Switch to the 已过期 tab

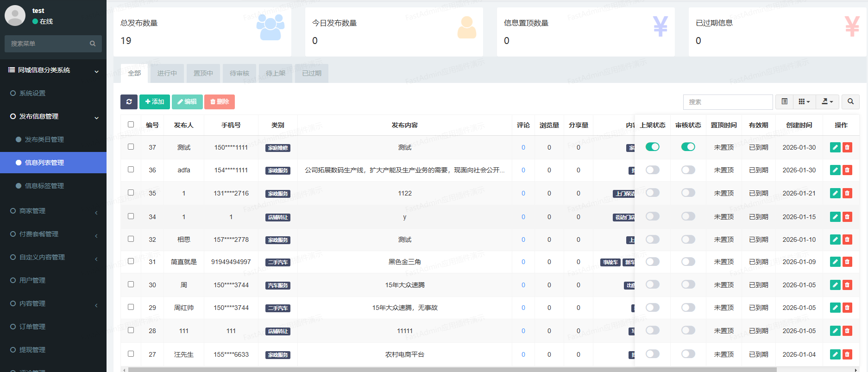coord(311,73)
